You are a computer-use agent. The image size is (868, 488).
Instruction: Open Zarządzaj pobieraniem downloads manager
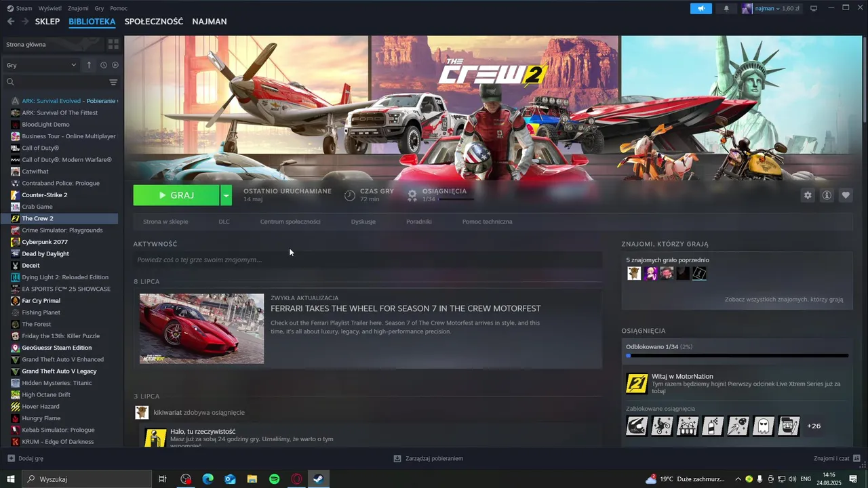click(429, 458)
